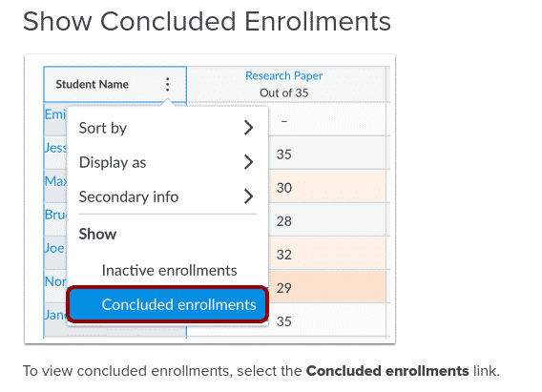Open student link starting with Joe

[54, 248]
